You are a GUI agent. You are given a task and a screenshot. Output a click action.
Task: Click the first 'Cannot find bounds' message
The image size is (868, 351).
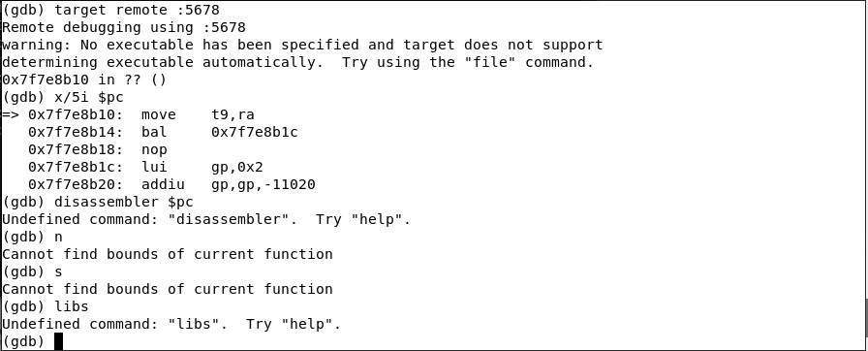click(168, 254)
